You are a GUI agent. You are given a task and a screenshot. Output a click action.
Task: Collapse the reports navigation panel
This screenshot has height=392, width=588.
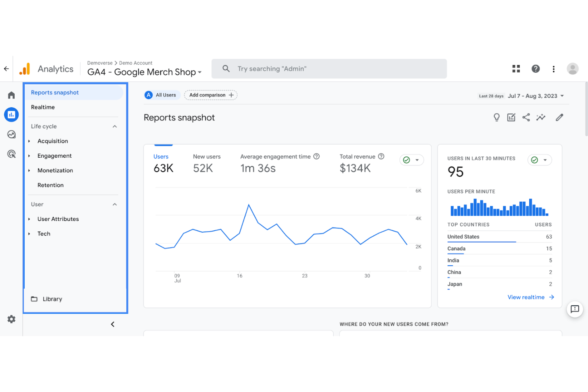click(x=112, y=324)
